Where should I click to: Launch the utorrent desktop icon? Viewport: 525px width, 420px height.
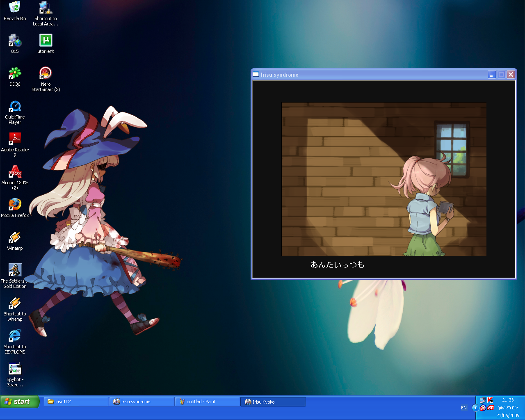[x=46, y=44]
